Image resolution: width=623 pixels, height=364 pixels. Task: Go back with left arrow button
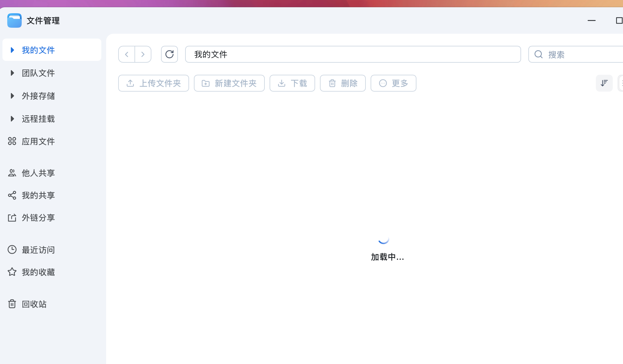click(127, 54)
